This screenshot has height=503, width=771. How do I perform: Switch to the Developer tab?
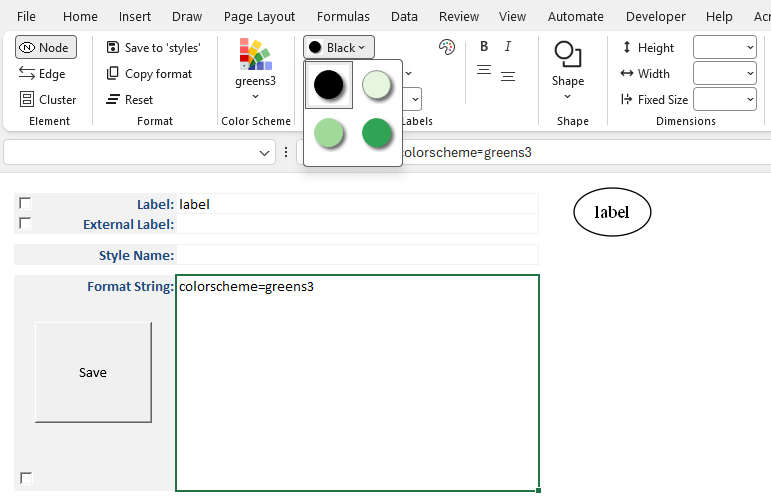pyautogui.click(x=655, y=17)
